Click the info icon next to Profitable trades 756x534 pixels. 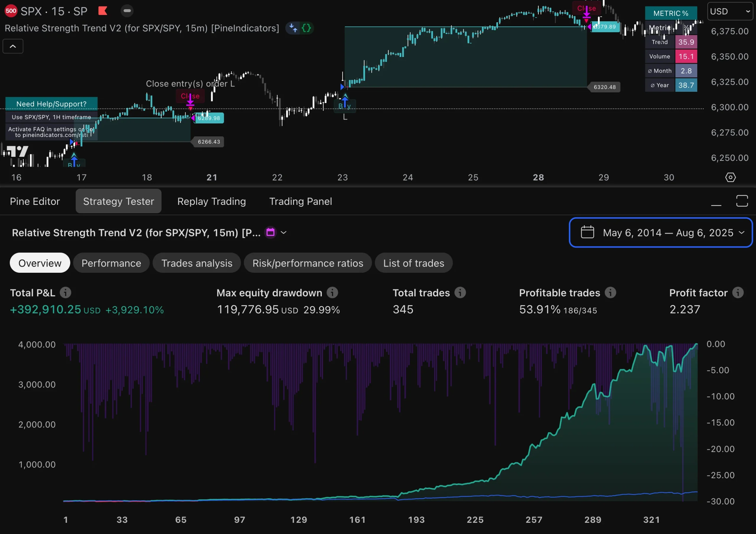[610, 293]
